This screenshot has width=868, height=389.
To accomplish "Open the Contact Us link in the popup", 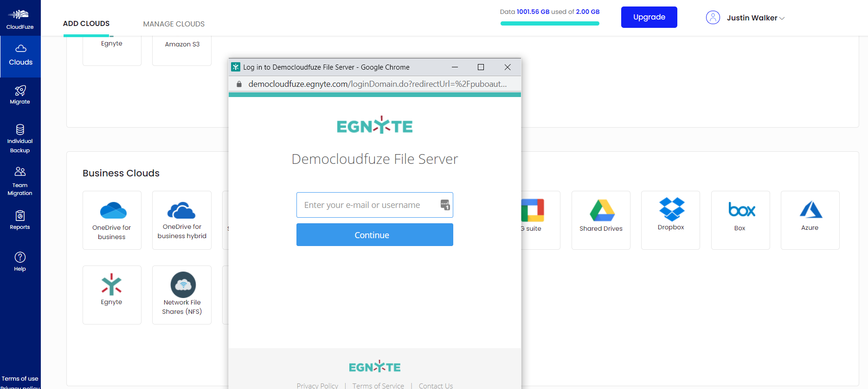I will pyautogui.click(x=436, y=385).
